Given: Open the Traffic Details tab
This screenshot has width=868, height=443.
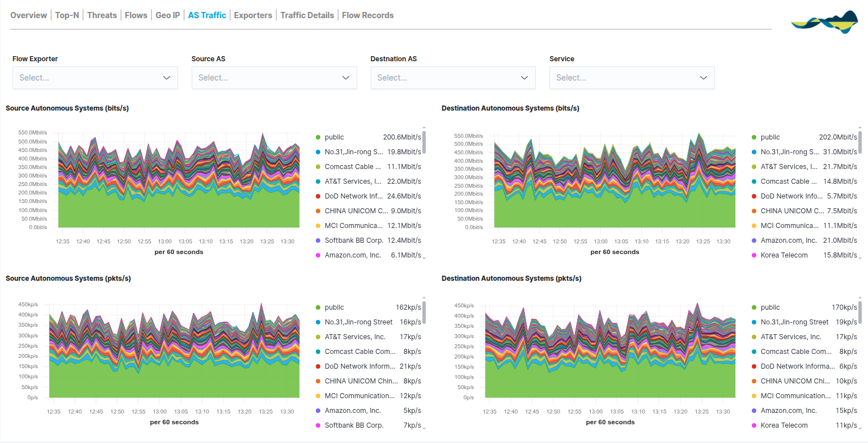Looking at the screenshot, I should point(307,15).
